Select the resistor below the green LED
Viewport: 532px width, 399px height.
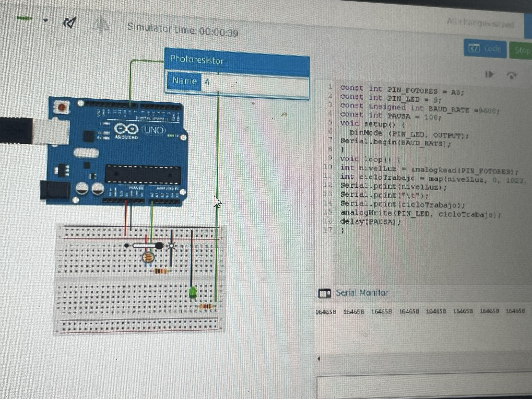[206, 306]
